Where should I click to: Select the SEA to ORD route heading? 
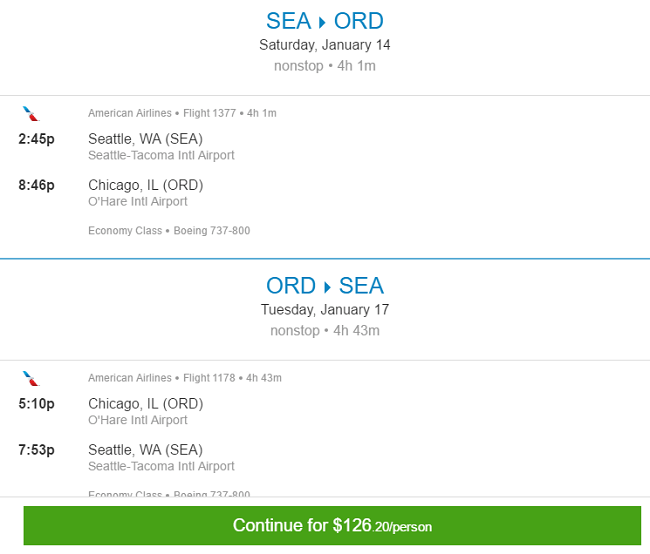(325, 21)
